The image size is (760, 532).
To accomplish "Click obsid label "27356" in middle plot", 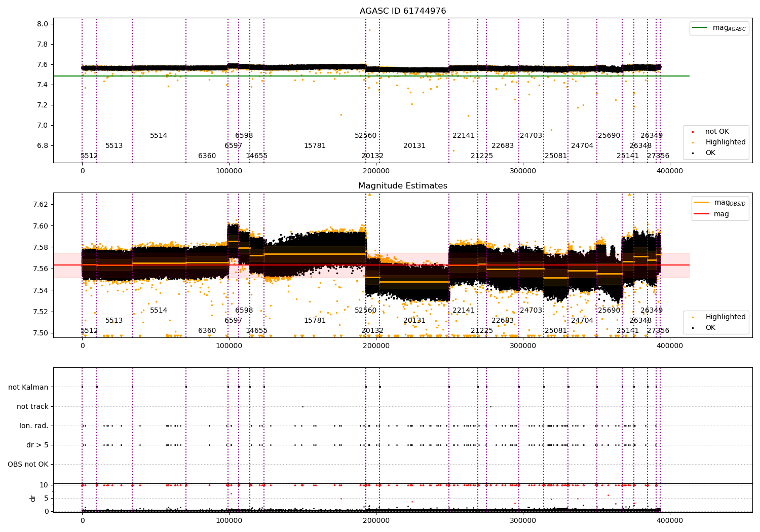I will click(658, 331).
